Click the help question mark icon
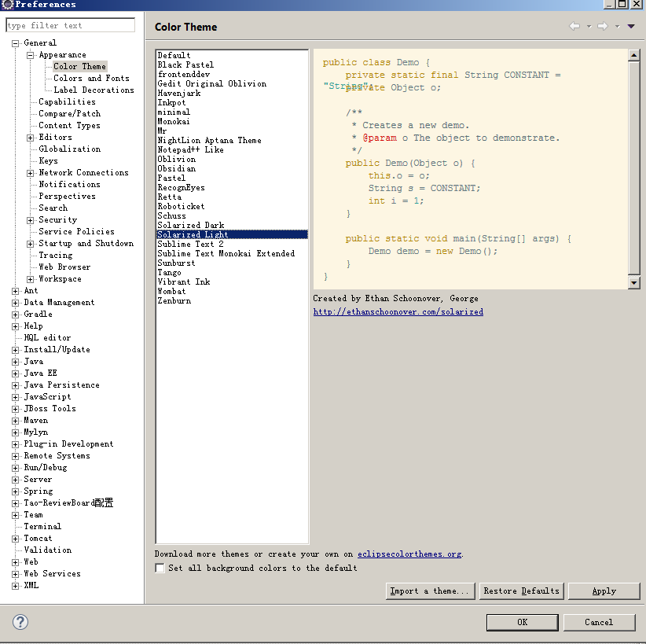The height and width of the screenshot is (644, 646). coord(20,622)
